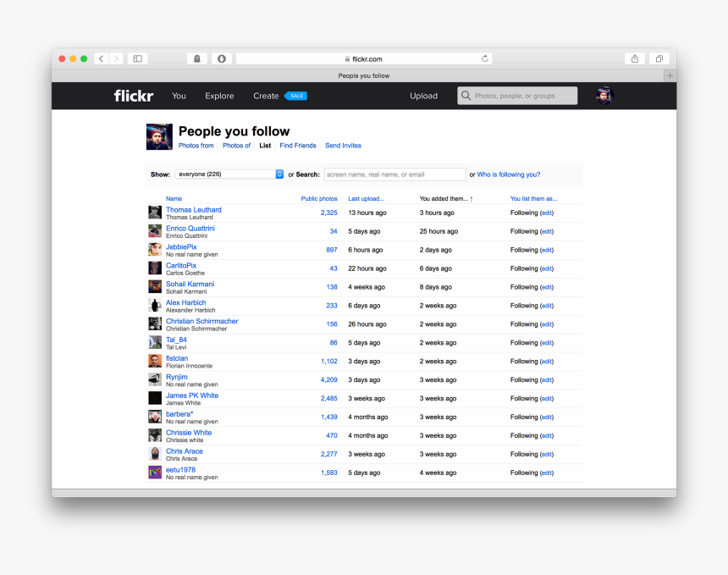Image resolution: width=728 pixels, height=575 pixels.
Task: Click the Safari sidebar icon in the toolbar
Action: click(x=138, y=58)
